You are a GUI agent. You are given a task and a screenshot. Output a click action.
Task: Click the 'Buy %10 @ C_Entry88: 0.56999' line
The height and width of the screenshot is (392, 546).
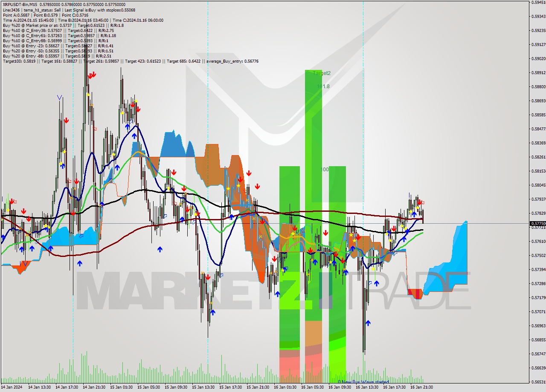(x=56, y=40)
